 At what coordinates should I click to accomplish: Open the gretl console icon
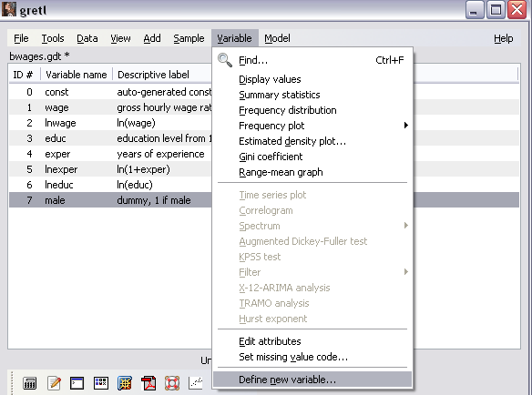77,383
